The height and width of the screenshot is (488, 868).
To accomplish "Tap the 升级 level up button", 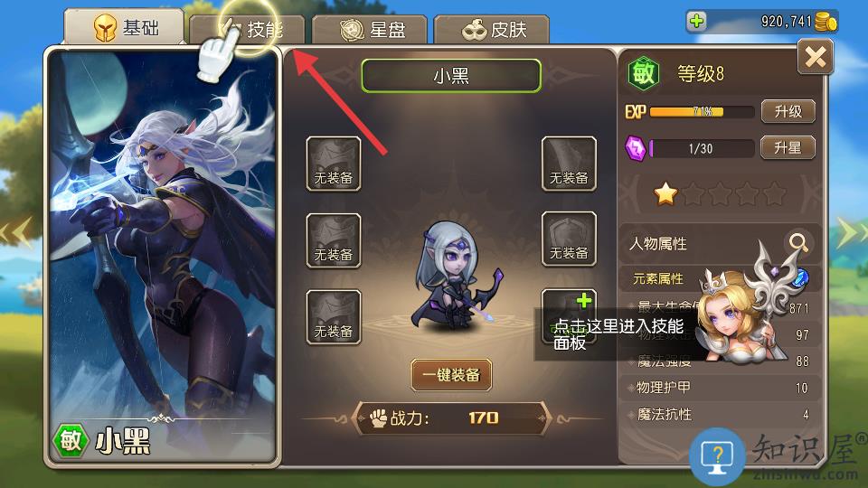I will (788, 112).
